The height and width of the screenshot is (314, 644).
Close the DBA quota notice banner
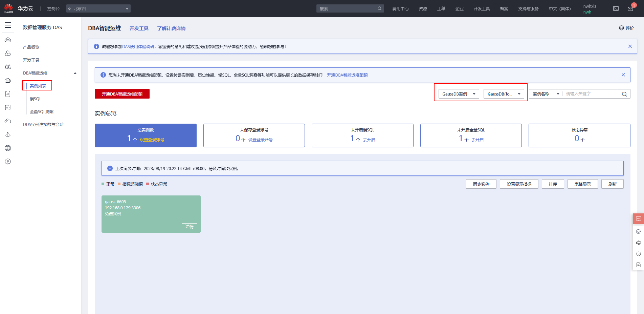click(623, 75)
